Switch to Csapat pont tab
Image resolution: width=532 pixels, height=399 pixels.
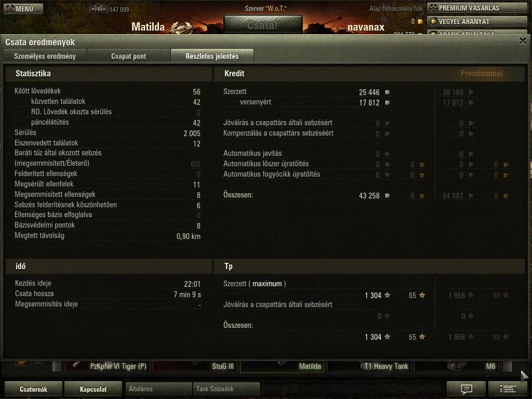tap(129, 56)
